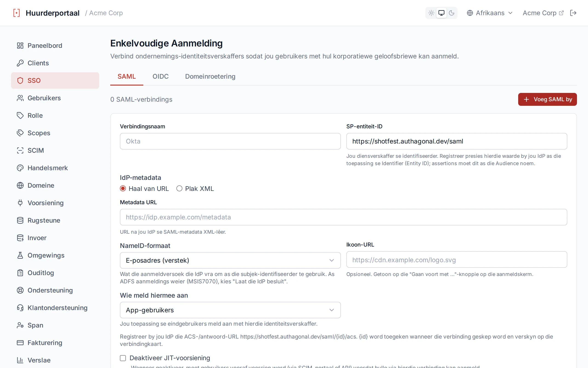
Task: Click the Voeg SAML by button
Action: [x=547, y=99]
